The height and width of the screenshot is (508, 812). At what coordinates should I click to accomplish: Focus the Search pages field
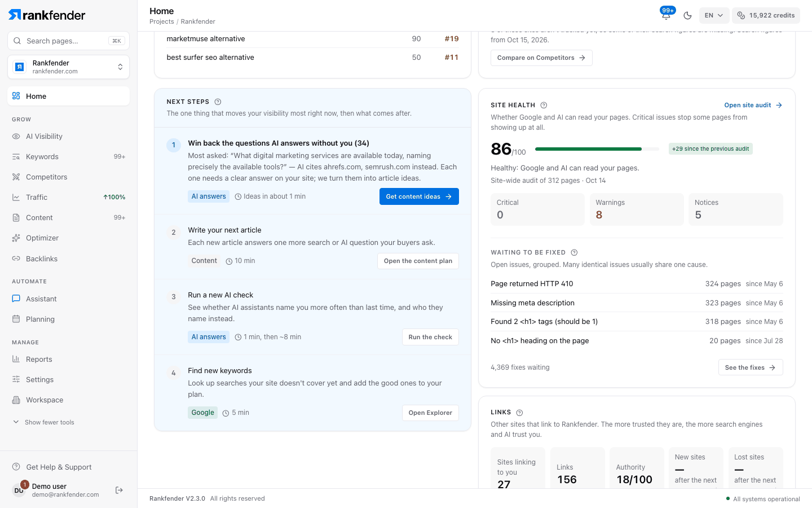point(68,41)
